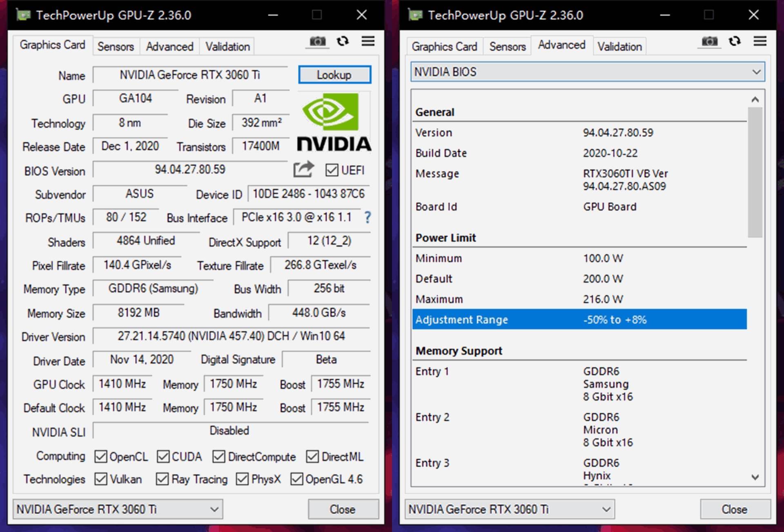Open the NVIDIA BIOS dropdown in Advanced tab
The width and height of the screenshot is (784, 532).
tap(588, 72)
